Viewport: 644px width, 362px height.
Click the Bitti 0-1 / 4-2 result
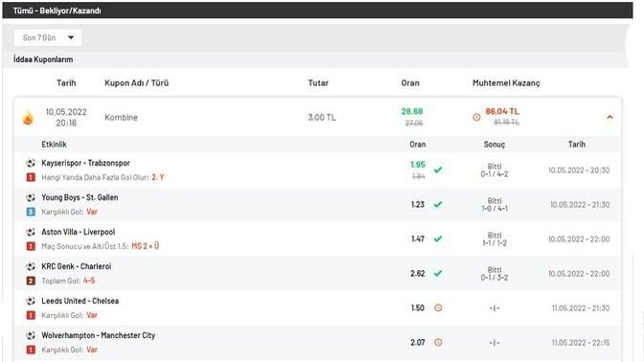click(494, 170)
